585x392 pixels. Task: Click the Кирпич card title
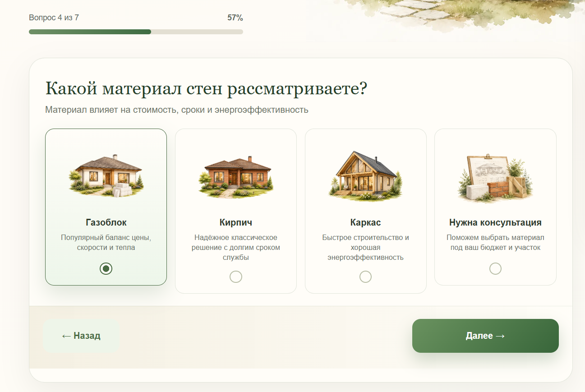click(x=236, y=222)
